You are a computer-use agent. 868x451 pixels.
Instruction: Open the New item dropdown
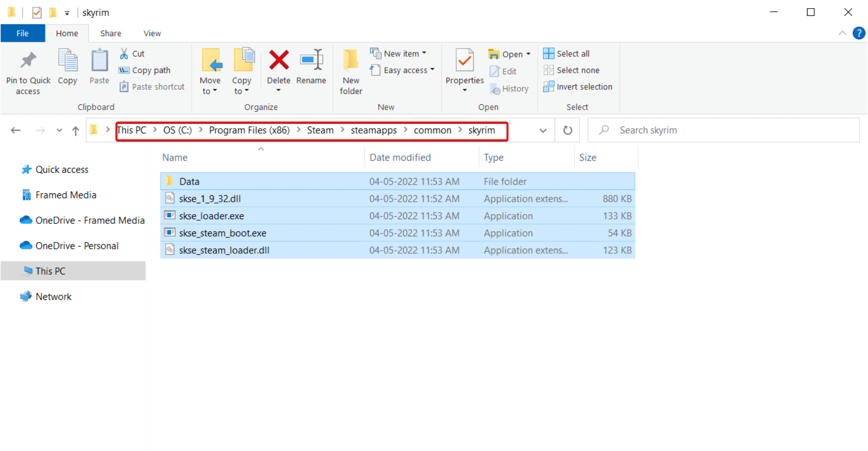[x=398, y=53]
